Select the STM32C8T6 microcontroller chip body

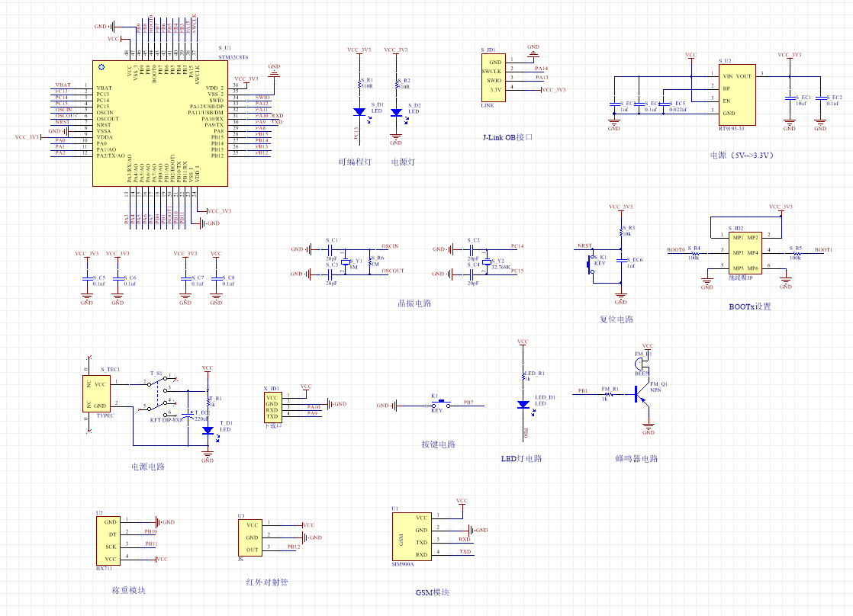[x=159, y=124]
